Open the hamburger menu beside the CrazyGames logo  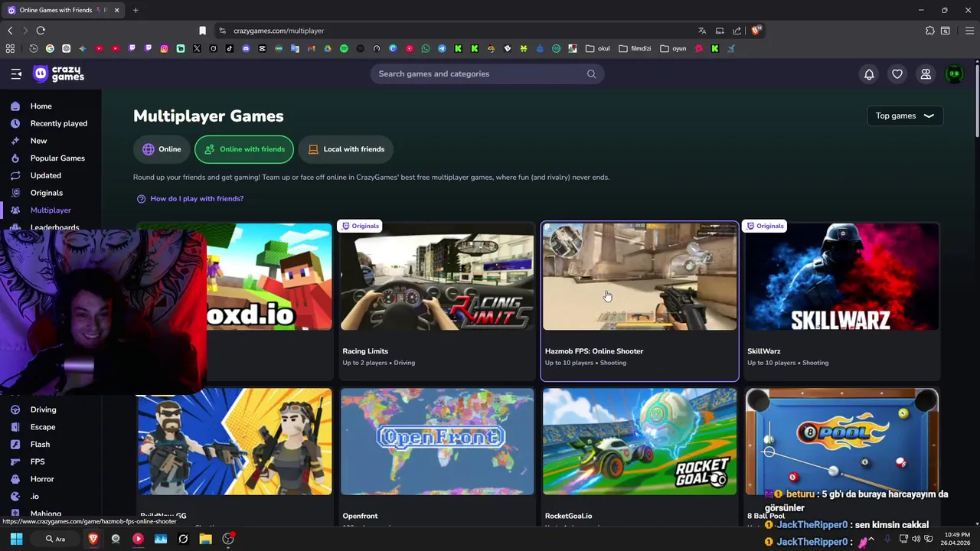tap(16, 74)
